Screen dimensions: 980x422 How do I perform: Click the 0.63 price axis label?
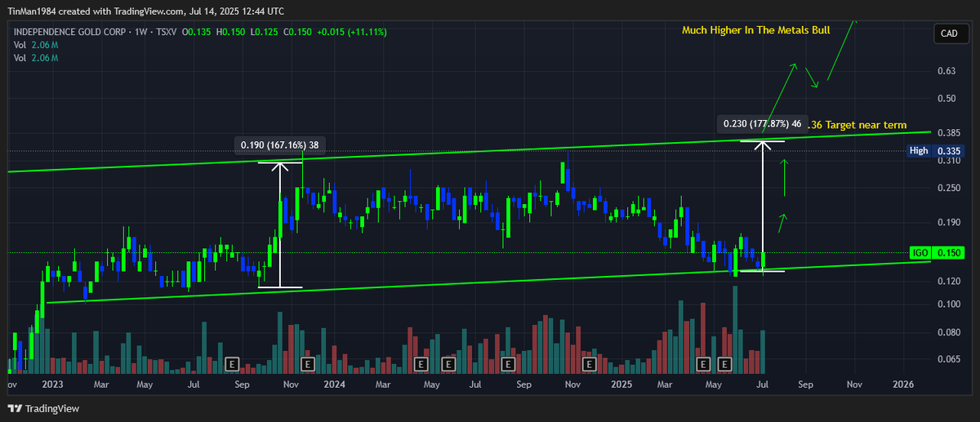(x=947, y=71)
